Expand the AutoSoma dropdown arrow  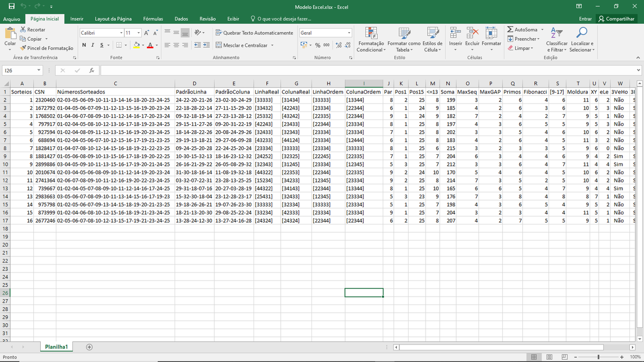coord(542,30)
